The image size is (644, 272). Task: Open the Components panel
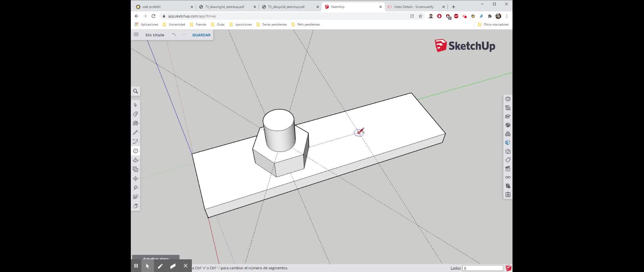508,134
